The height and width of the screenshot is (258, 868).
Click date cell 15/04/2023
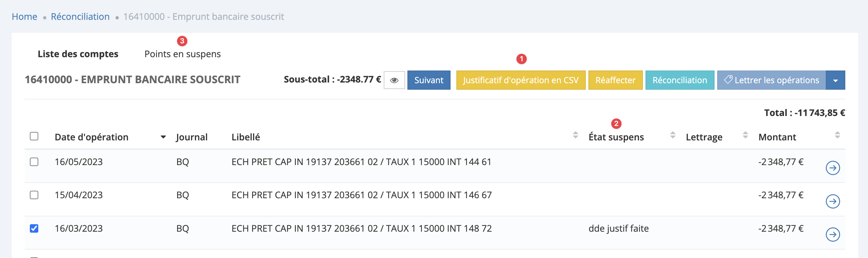coord(78,195)
